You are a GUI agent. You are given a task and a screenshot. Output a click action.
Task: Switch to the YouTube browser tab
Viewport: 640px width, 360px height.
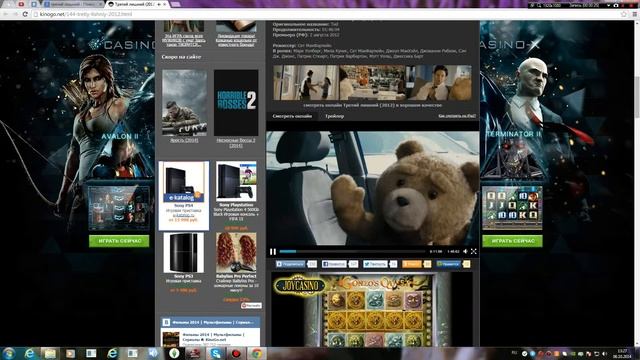point(20,4)
